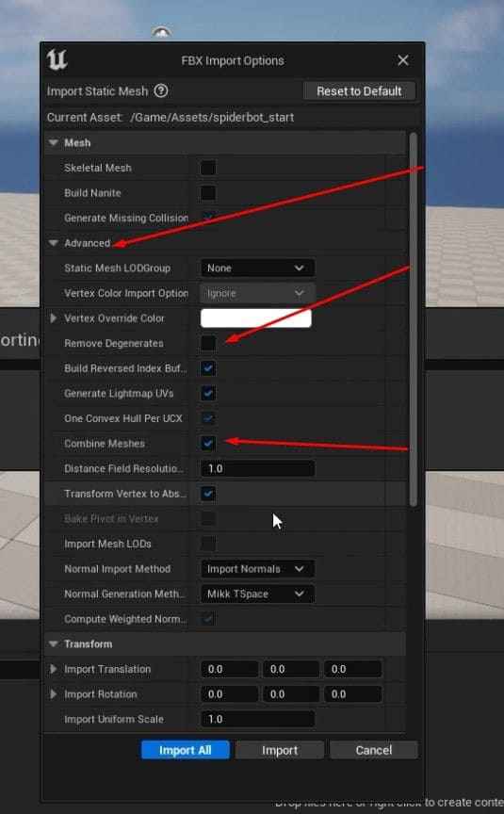Open the Normal Generation Method dropdown
The image size is (504, 814).
(257, 594)
